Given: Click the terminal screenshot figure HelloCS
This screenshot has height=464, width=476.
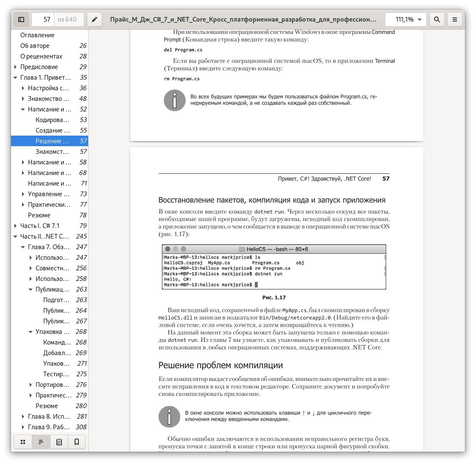Looking at the screenshot, I should 274,267.
